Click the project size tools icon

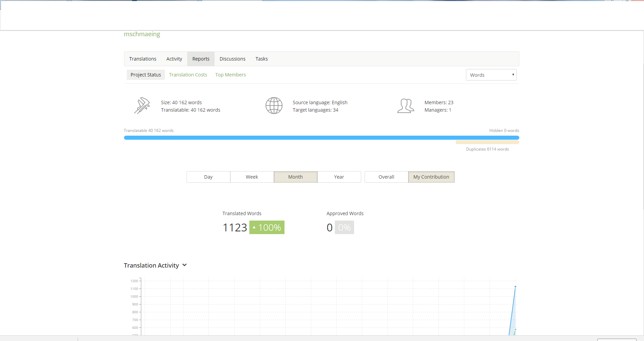point(142,106)
